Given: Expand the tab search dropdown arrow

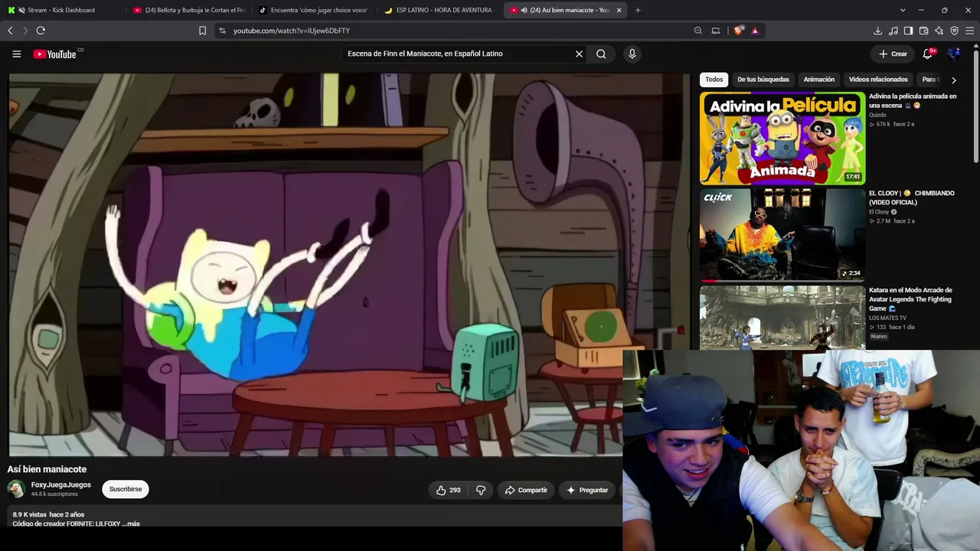Looking at the screenshot, I should point(903,10).
